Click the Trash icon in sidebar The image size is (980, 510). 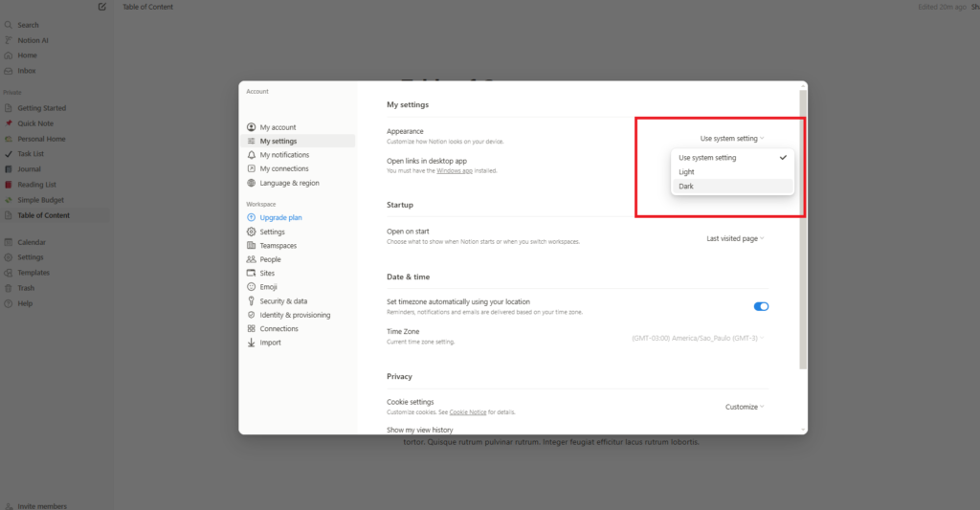click(8, 288)
